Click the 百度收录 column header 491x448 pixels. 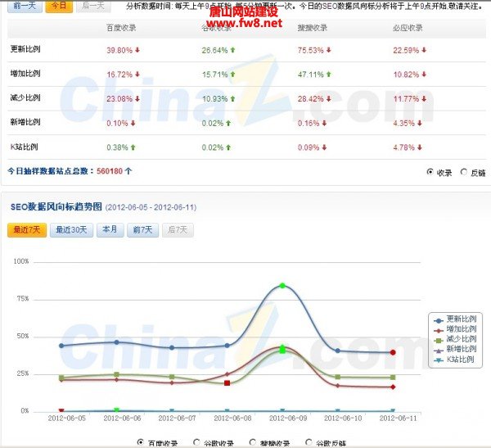(x=121, y=28)
